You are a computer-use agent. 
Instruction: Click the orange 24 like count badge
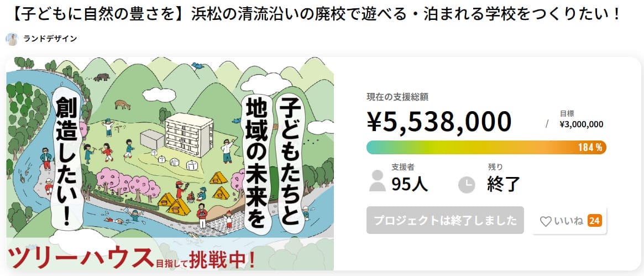pos(595,221)
